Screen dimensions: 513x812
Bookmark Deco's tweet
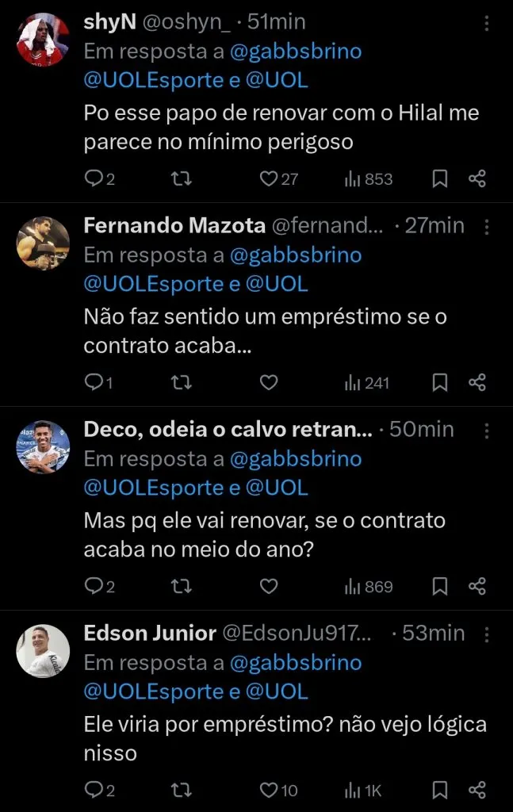[440, 586]
